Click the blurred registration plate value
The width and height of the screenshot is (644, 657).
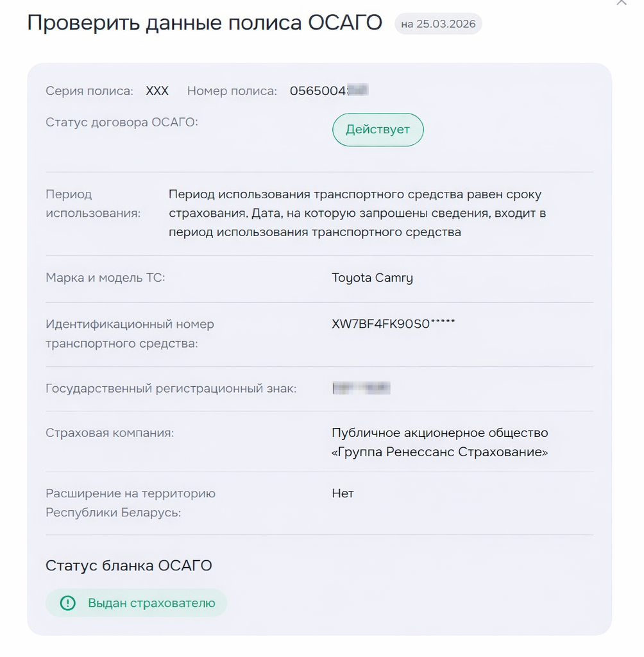[x=359, y=388]
